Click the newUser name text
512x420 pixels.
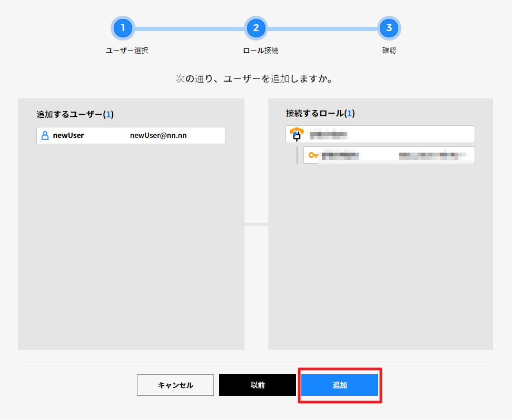point(68,135)
